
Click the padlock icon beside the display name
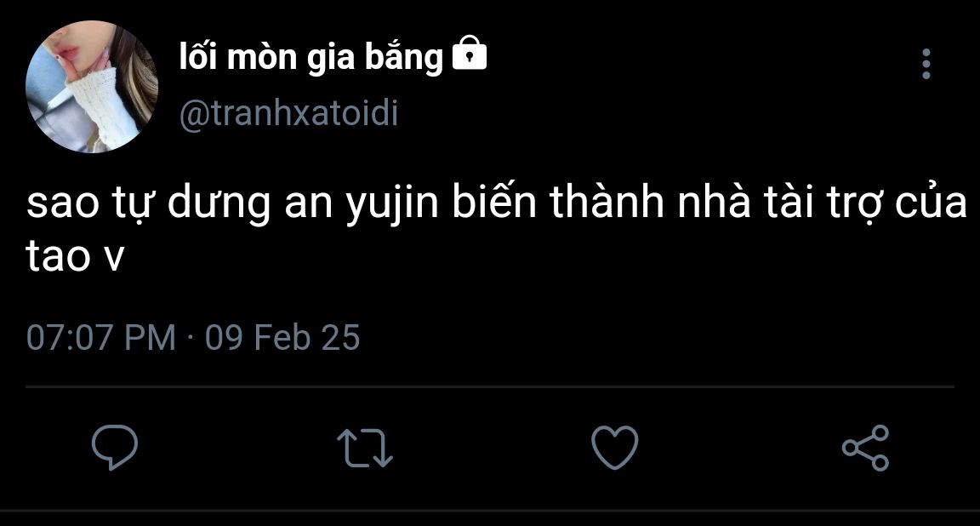pyautogui.click(x=469, y=56)
